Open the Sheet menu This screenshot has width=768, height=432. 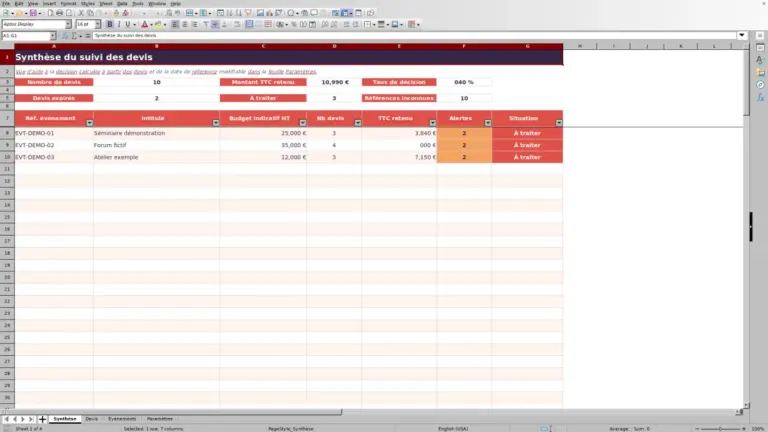click(x=106, y=3)
